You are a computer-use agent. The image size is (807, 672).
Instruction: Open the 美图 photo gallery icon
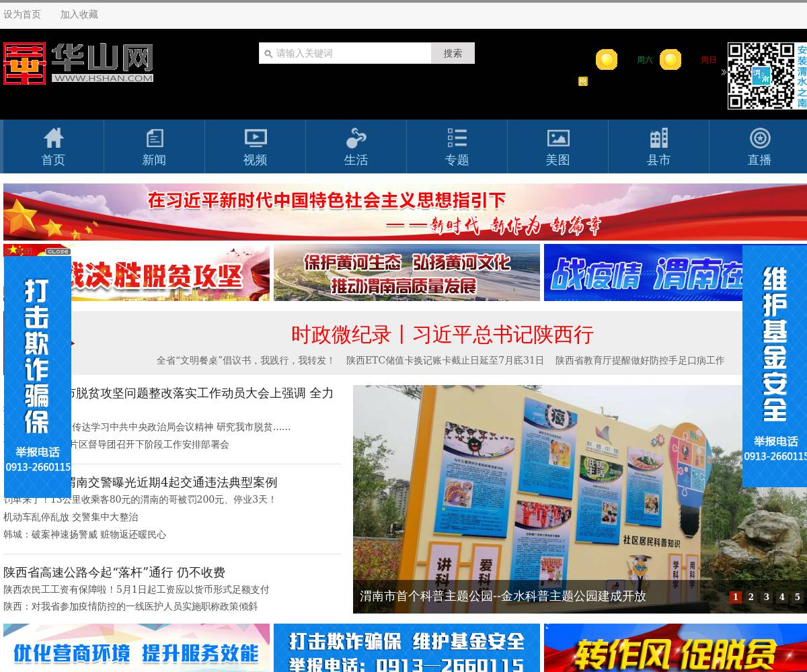coord(558,146)
